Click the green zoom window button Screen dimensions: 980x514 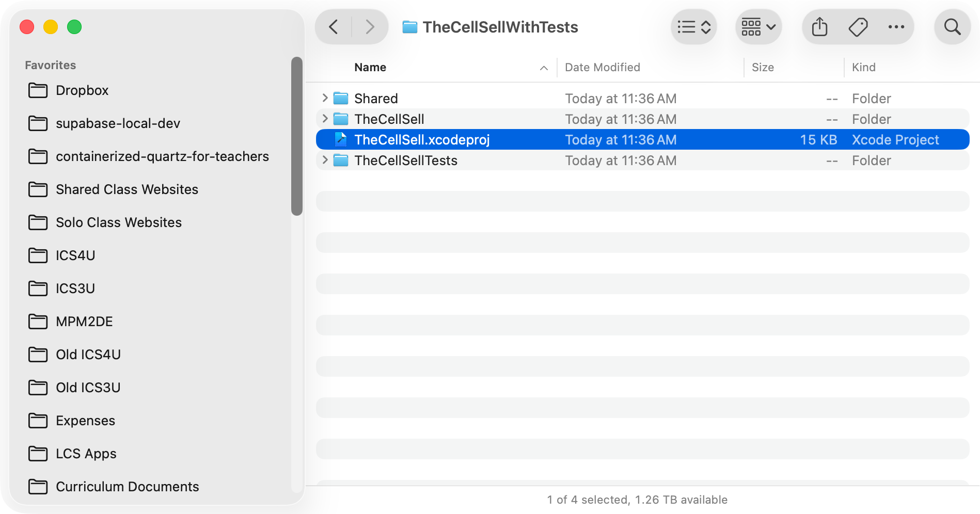click(x=74, y=27)
